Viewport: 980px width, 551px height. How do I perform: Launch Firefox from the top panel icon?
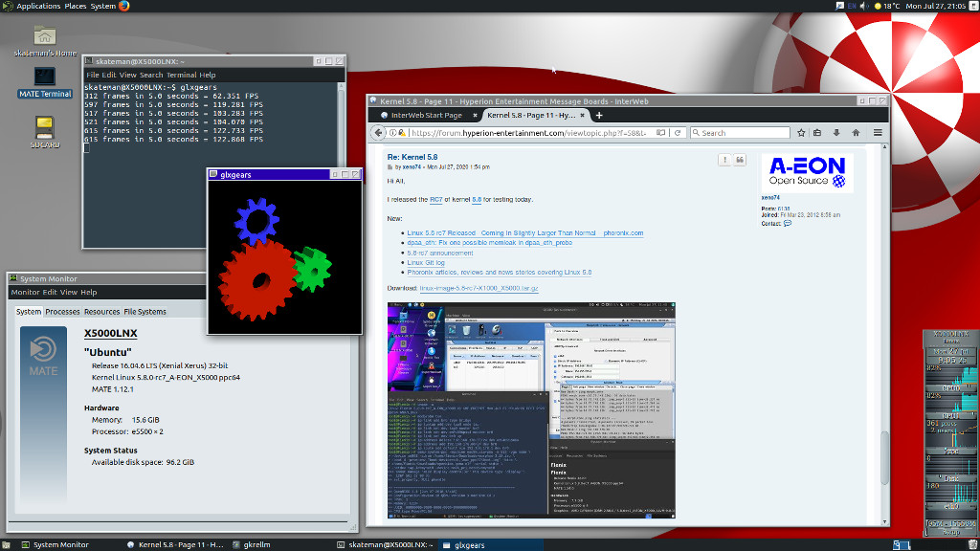coord(123,6)
